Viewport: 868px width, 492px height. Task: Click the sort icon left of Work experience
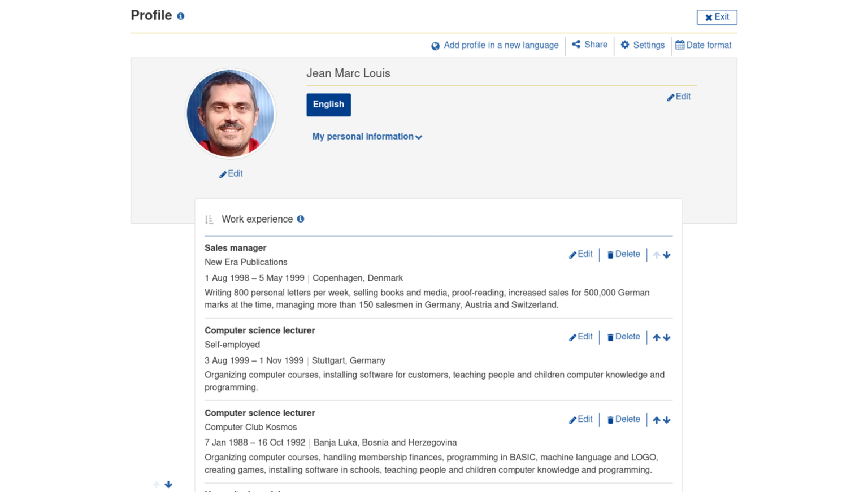coord(209,220)
